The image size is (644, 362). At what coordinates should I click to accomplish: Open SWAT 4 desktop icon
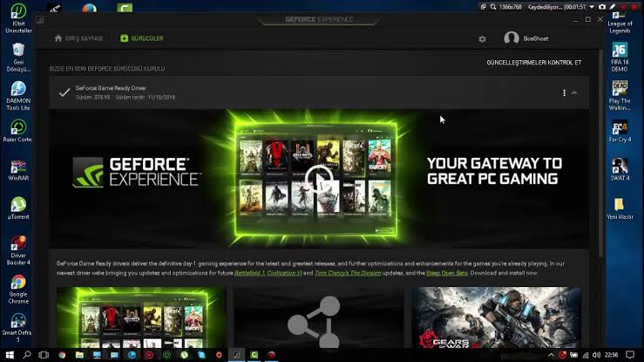(x=620, y=170)
